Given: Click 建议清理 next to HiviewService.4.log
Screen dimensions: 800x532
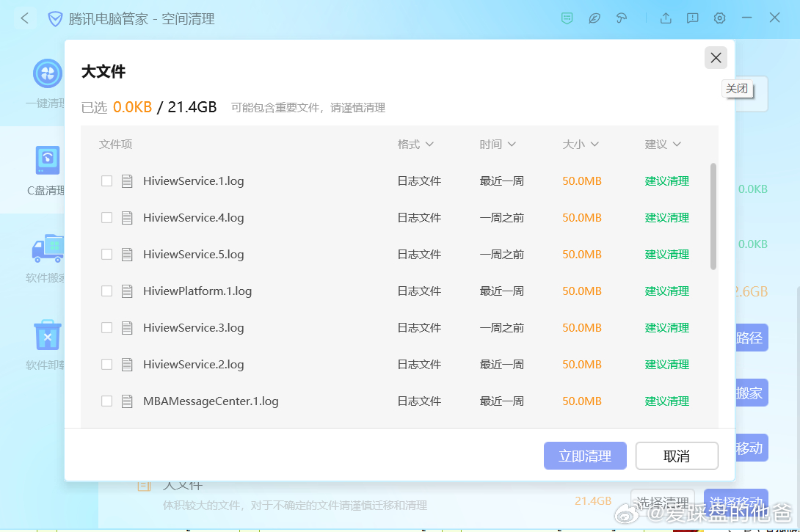Looking at the screenshot, I should [666, 217].
